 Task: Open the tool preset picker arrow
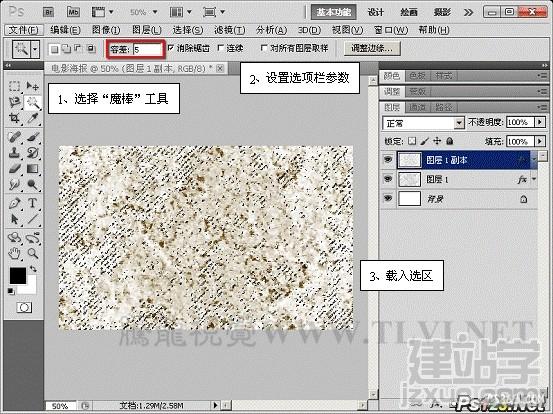(35, 49)
